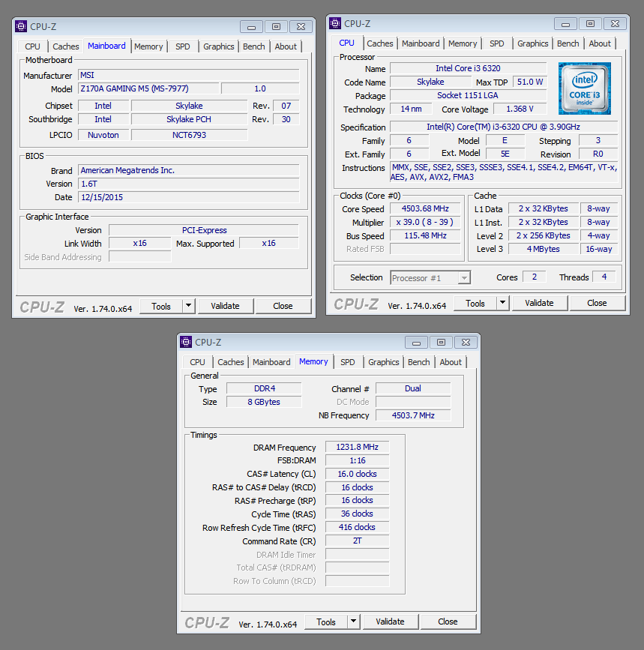The image size is (644, 650).
Task: Click Tools button in CPU window
Action: click(475, 303)
